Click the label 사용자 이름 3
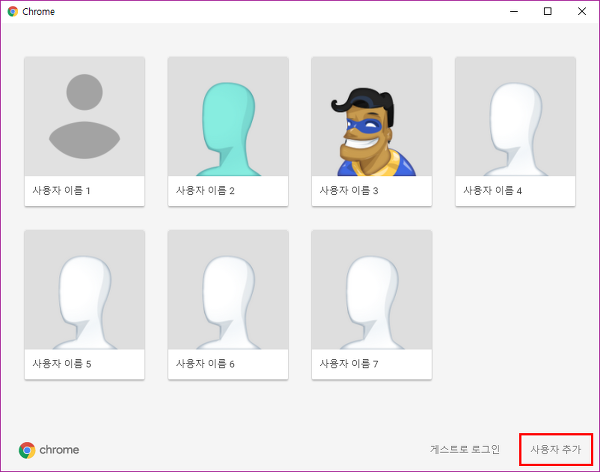 coord(349,191)
